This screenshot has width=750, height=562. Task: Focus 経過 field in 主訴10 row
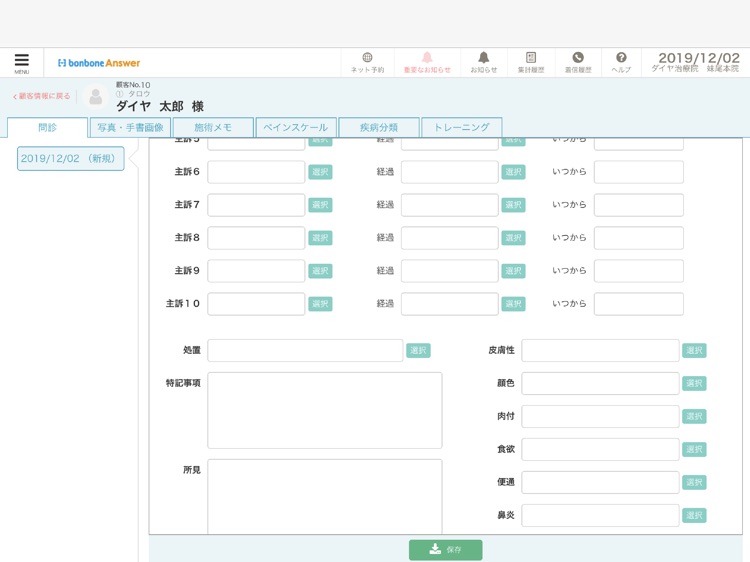tap(450, 304)
